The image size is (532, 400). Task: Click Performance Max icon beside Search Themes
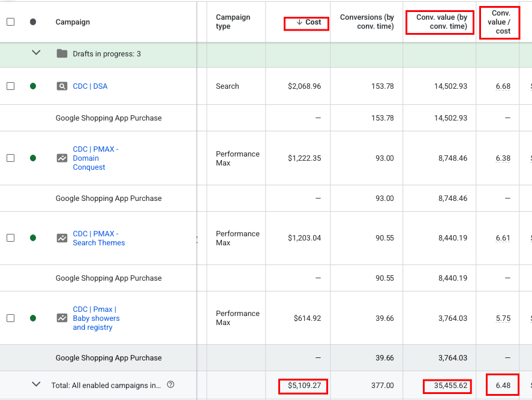(x=62, y=238)
